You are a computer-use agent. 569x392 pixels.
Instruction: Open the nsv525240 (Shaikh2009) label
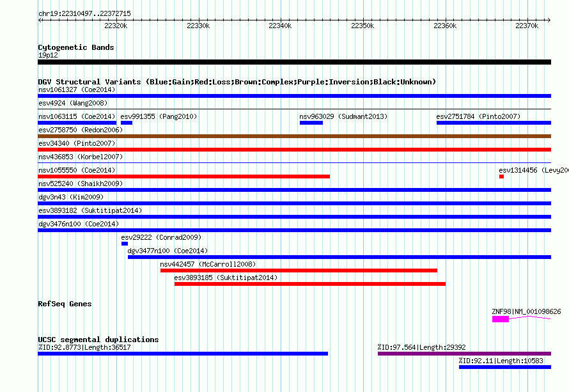[81, 184]
